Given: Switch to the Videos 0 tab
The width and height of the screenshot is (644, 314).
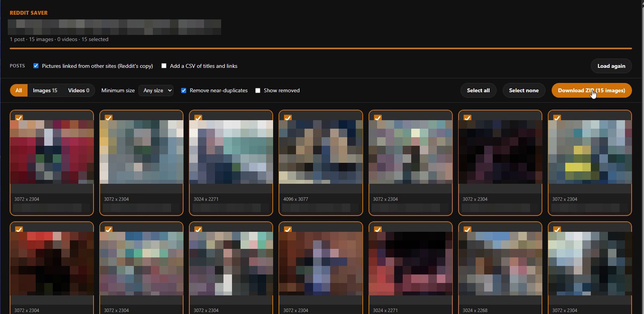Looking at the screenshot, I should click(x=79, y=90).
